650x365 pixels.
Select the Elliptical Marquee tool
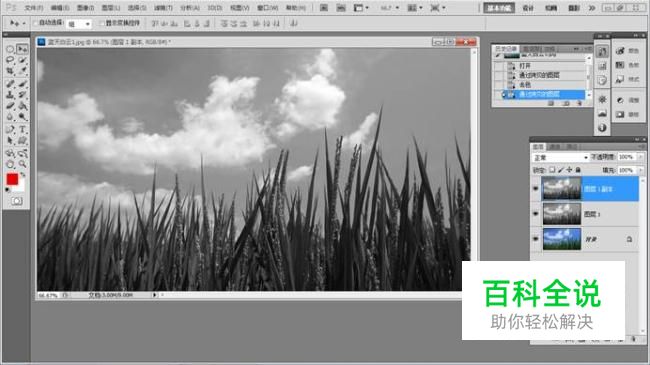10,49
